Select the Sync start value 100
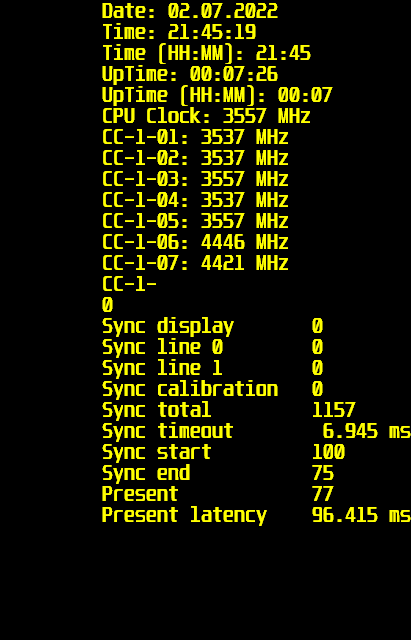 329,452
